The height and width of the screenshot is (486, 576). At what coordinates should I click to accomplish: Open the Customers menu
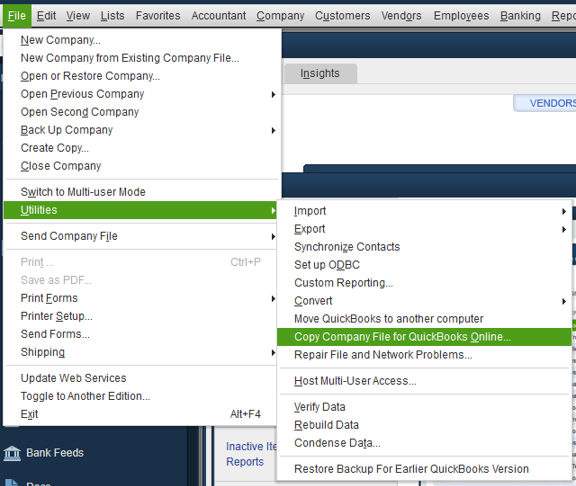click(x=342, y=16)
